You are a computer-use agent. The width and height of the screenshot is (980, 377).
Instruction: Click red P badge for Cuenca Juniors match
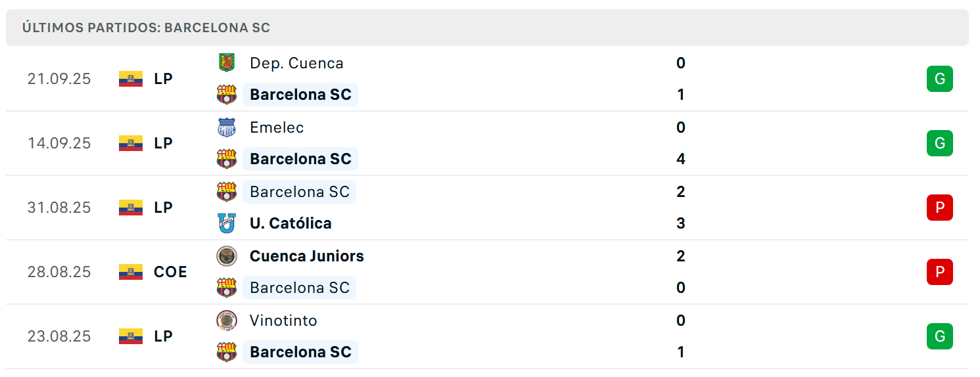point(940,272)
